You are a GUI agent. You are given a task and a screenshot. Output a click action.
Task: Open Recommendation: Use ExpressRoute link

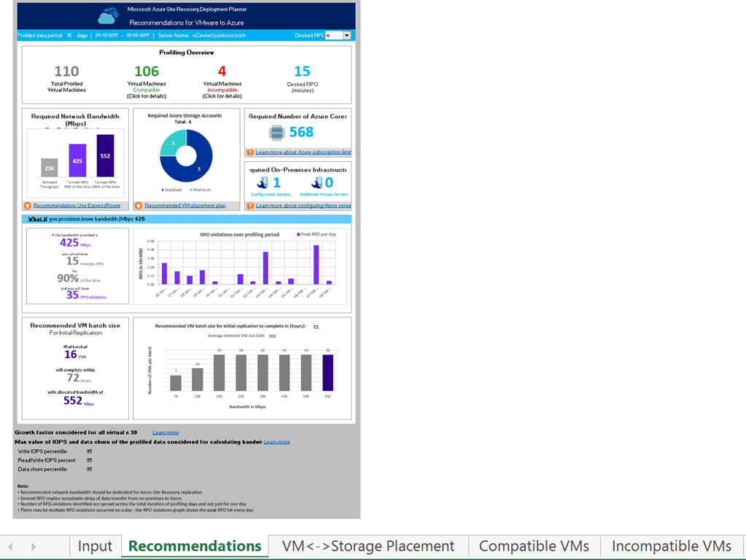[x=76, y=206]
